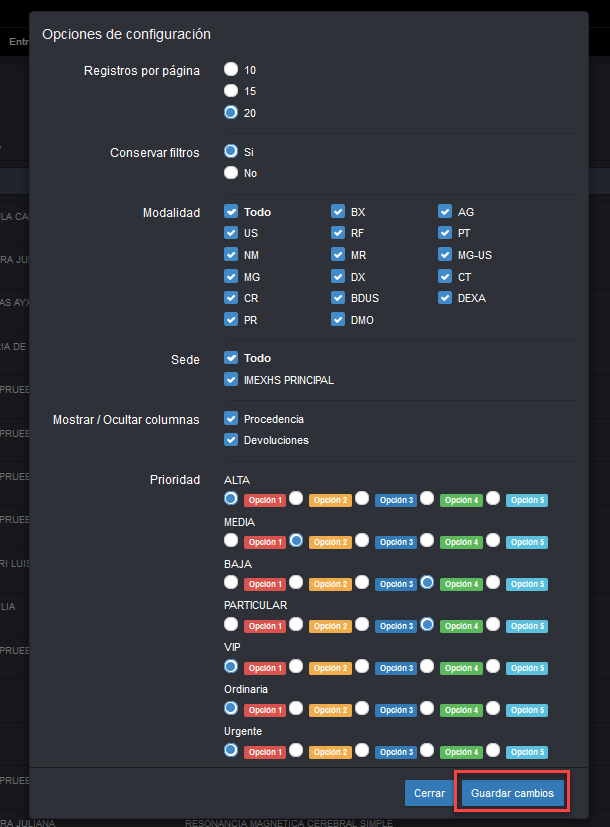The height and width of the screenshot is (827, 610).
Task: Close the dialog with Cerrar button
Action: pyautogui.click(x=429, y=793)
